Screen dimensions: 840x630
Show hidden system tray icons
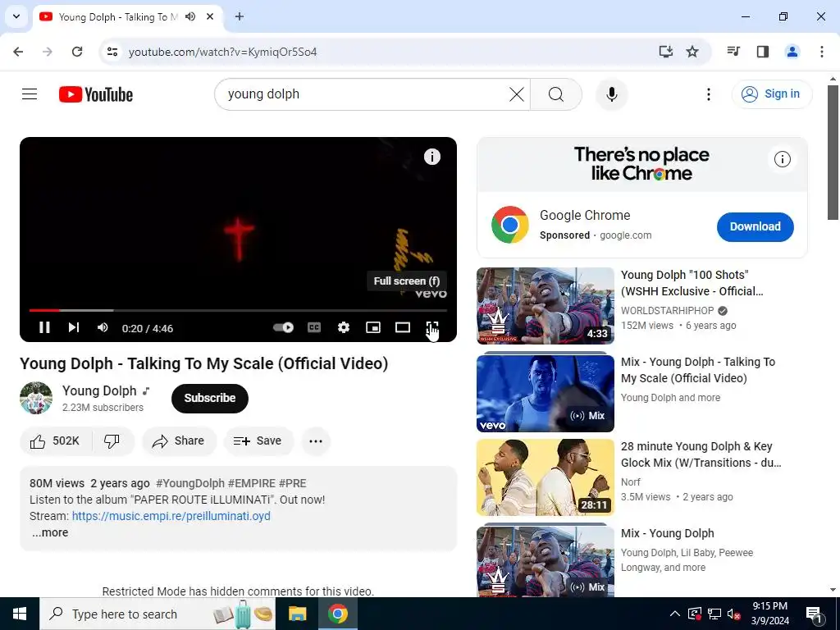point(675,614)
